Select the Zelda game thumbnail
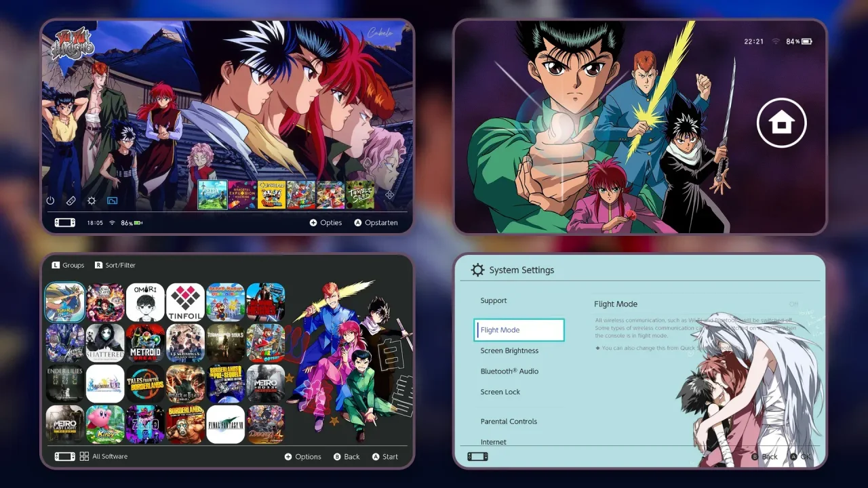This screenshot has height=488, width=868. pyautogui.click(x=212, y=195)
